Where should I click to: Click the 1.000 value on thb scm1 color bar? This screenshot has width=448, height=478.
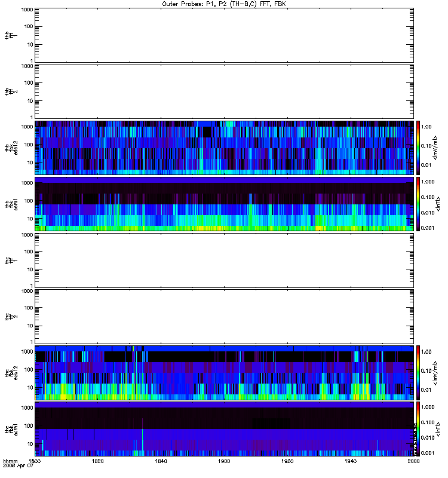click(428, 182)
